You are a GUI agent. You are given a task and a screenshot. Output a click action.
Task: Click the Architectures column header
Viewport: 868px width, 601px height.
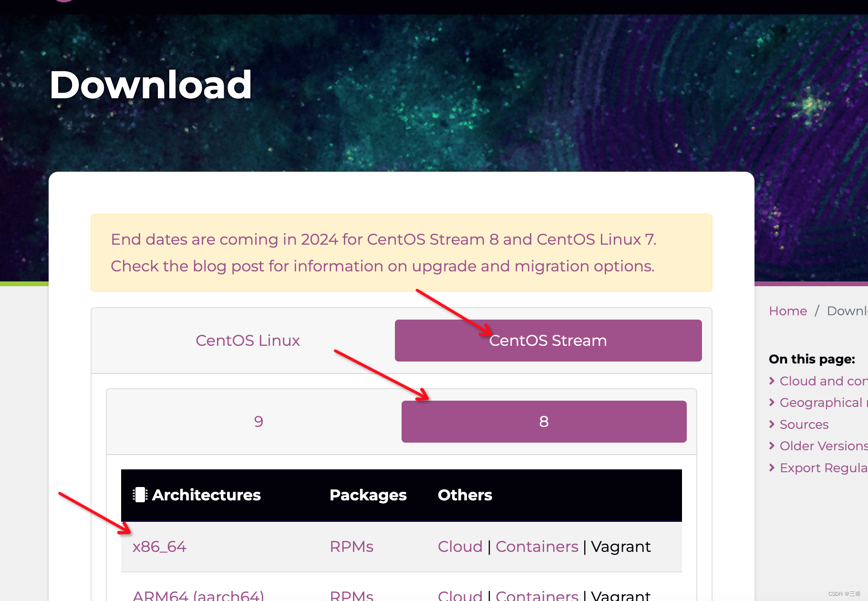[206, 495]
